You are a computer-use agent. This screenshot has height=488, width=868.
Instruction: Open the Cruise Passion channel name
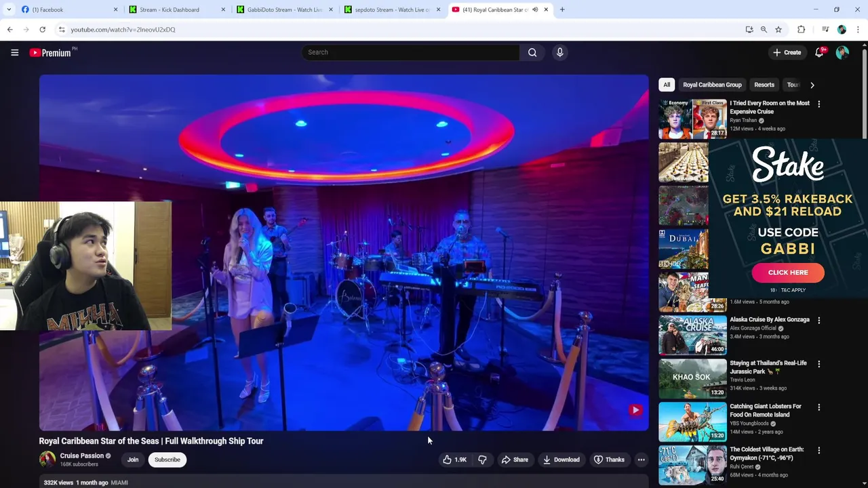point(81,455)
